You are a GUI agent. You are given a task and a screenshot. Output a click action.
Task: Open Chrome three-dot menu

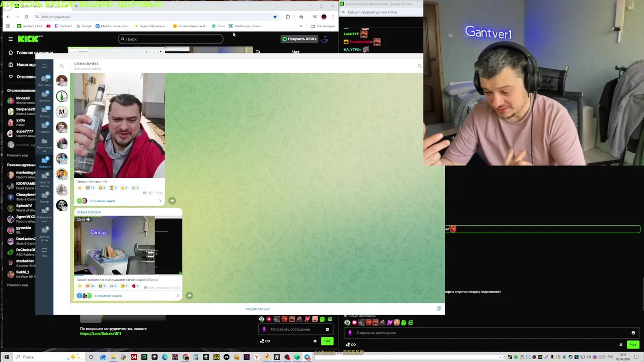point(333,17)
